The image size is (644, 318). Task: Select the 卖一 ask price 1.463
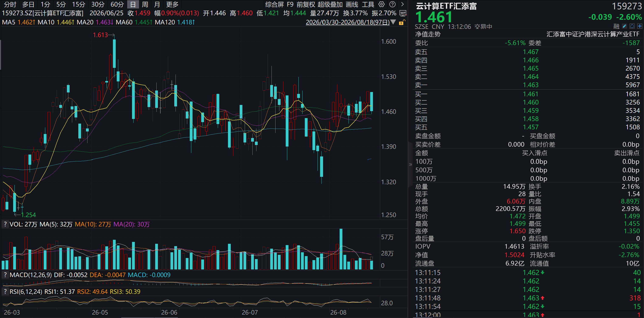click(530, 85)
